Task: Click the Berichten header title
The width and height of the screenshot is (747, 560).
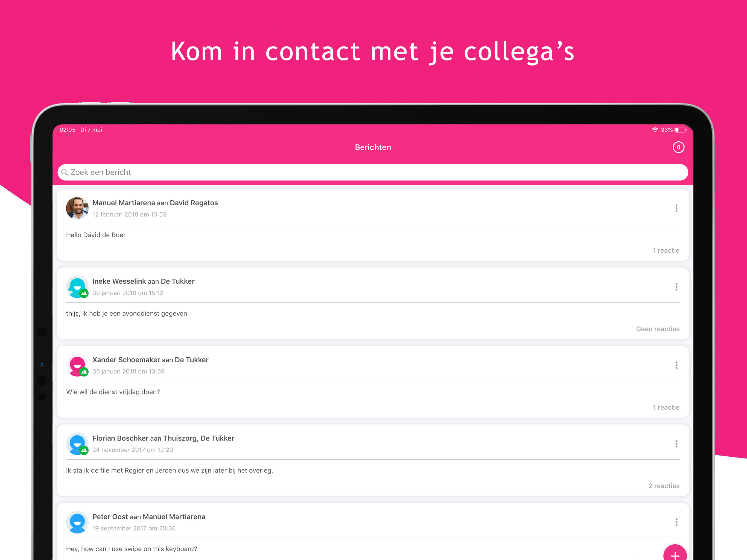Action: tap(373, 147)
